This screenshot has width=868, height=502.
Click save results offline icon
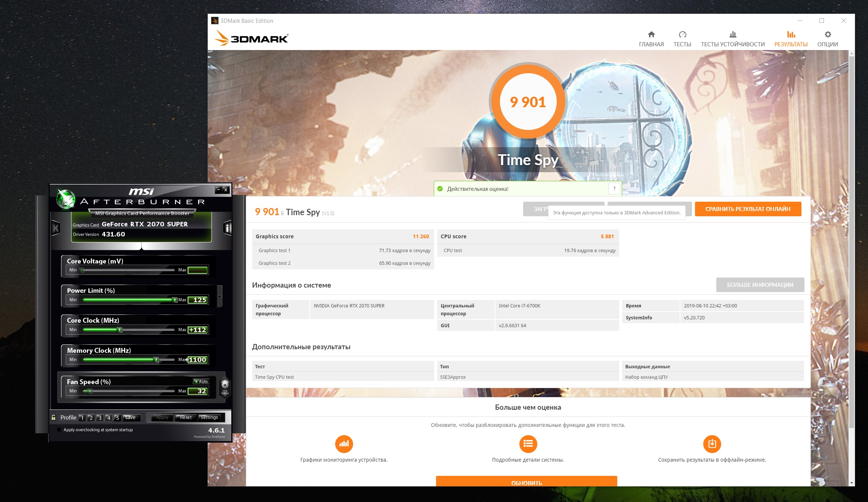click(x=712, y=444)
